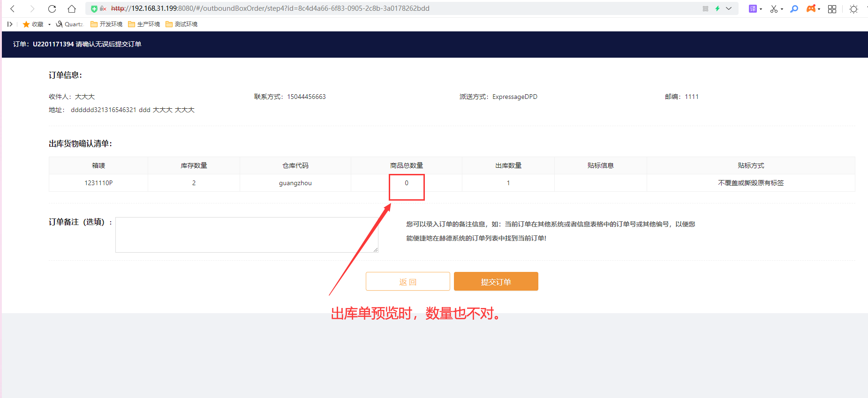Open the translate extension icon
Screen dimensions: 868x398
click(x=753, y=8)
